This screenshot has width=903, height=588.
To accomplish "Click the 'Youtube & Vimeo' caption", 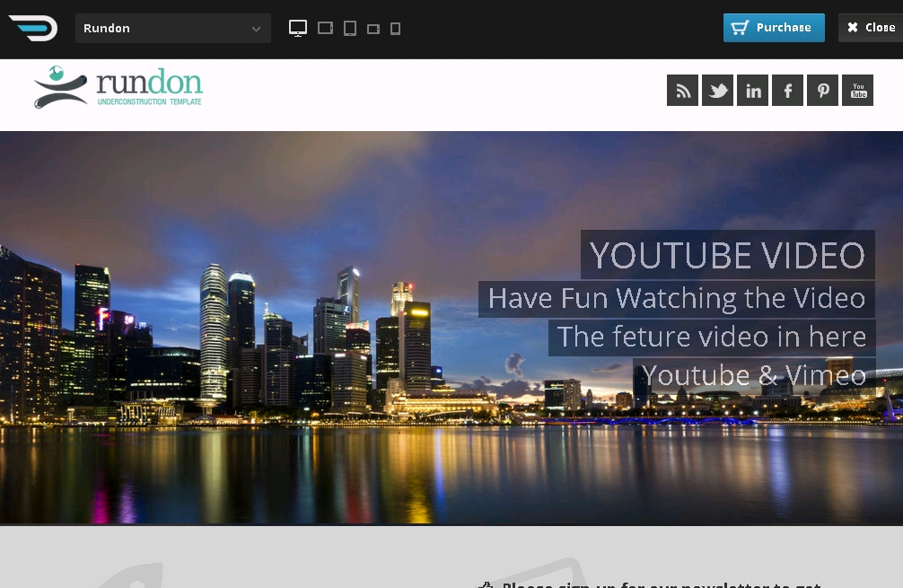I will tap(753, 375).
